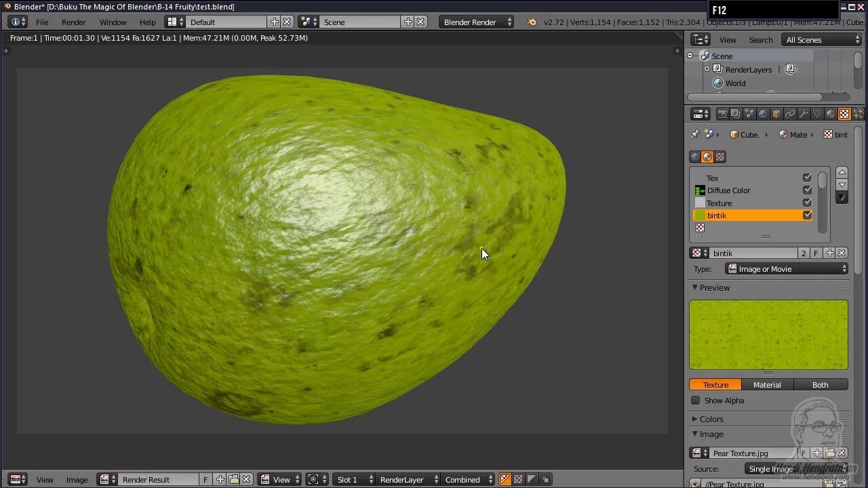Image resolution: width=868 pixels, height=488 pixels.
Task: Switch preview to Both
Action: [x=821, y=384]
